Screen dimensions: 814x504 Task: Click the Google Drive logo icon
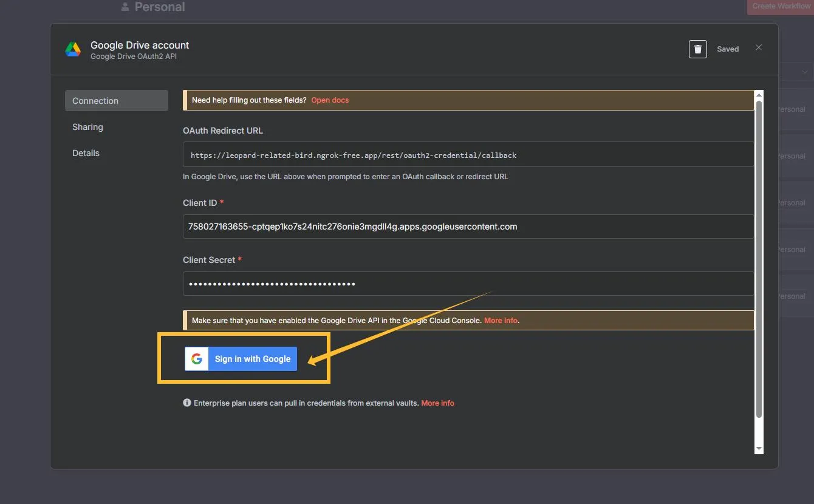tap(73, 49)
